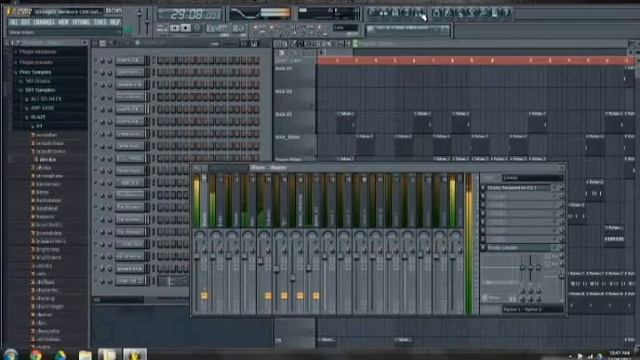Toggle Fruity Limiter slot enable LED
Image resolution: width=640 pixels, height=360 pixels.
click(x=483, y=247)
